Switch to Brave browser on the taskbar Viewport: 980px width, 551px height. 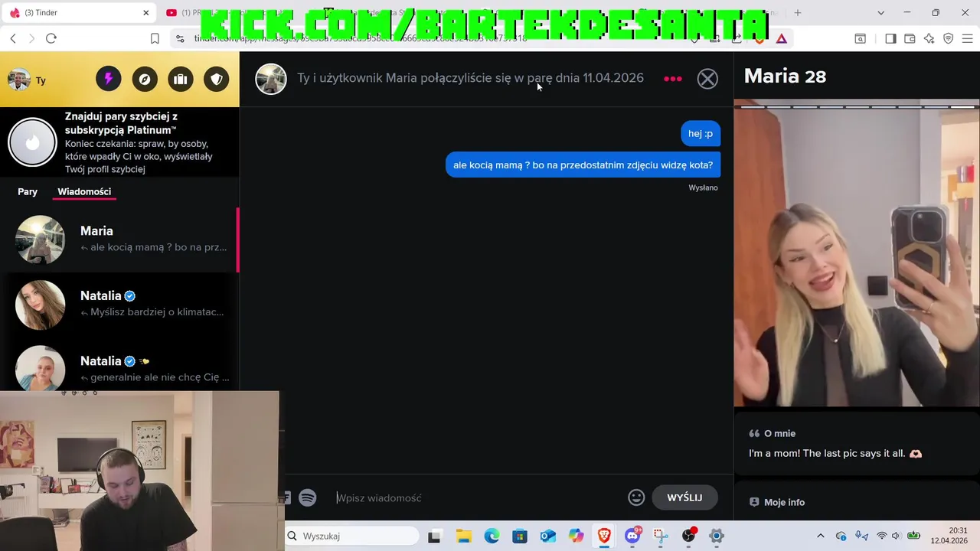coord(604,536)
